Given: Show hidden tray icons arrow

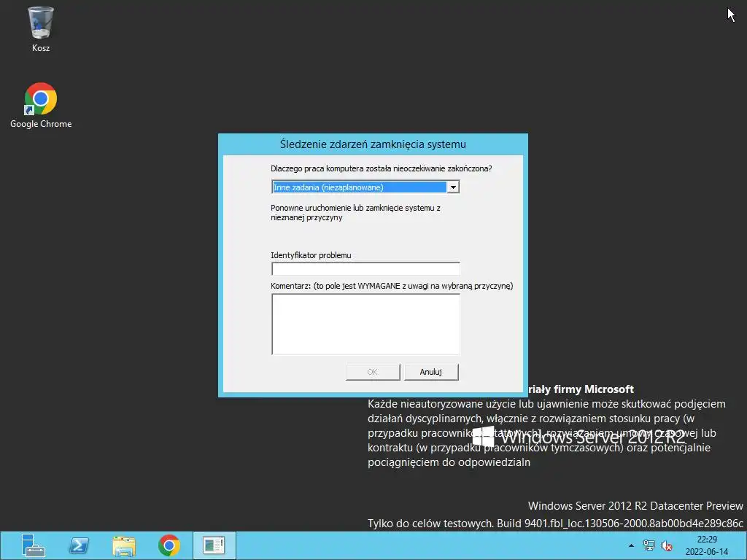Looking at the screenshot, I should pos(631,545).
